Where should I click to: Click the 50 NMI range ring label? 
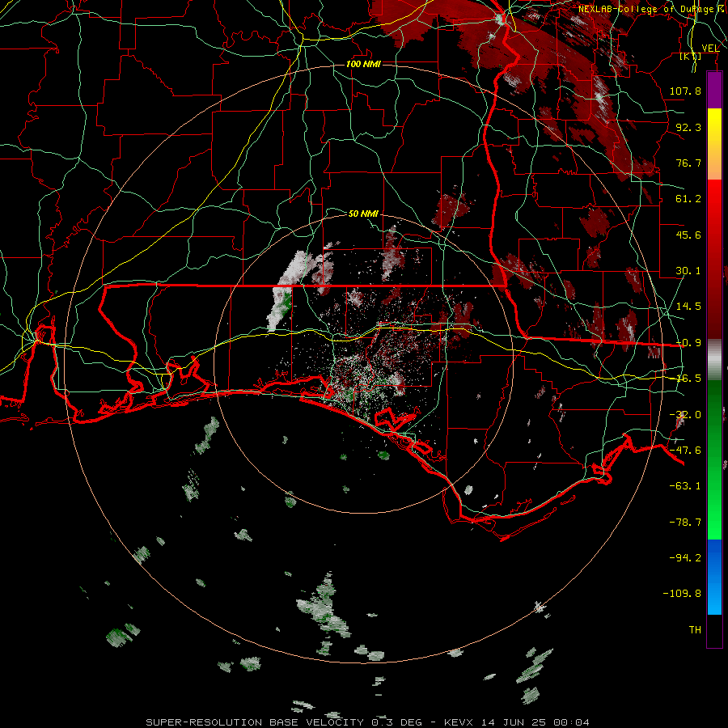pyautogui.click(x=363, y=214)
